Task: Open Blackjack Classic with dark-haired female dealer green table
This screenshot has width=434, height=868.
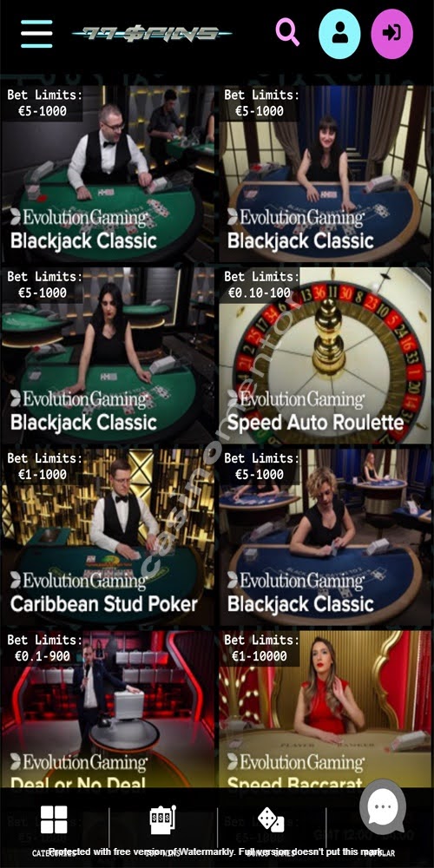Action: pyautogui.click(x=108, y=355)
